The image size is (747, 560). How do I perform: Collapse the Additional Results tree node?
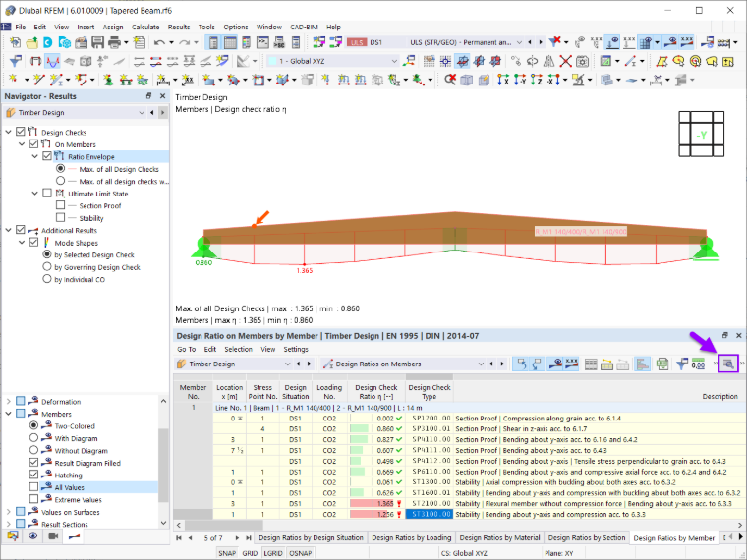pos(8,230)
